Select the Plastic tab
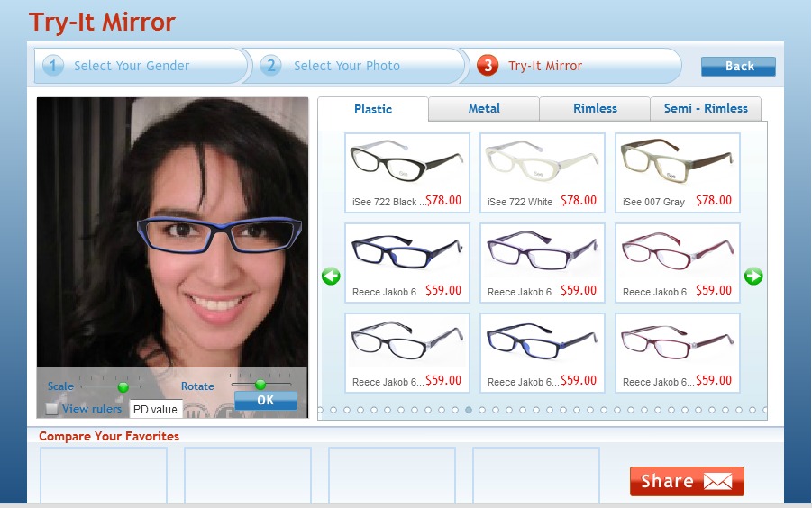Viewport: 812px width, 508px height. point(373,109)
